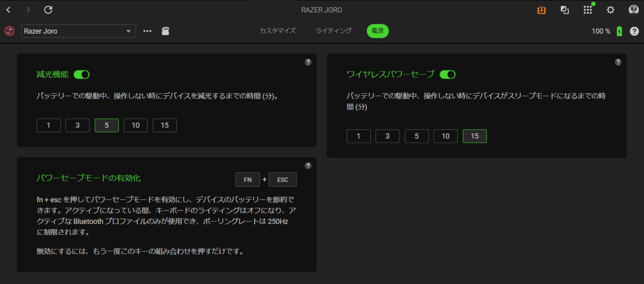Click the 100 % battery level text

(601, 31)
